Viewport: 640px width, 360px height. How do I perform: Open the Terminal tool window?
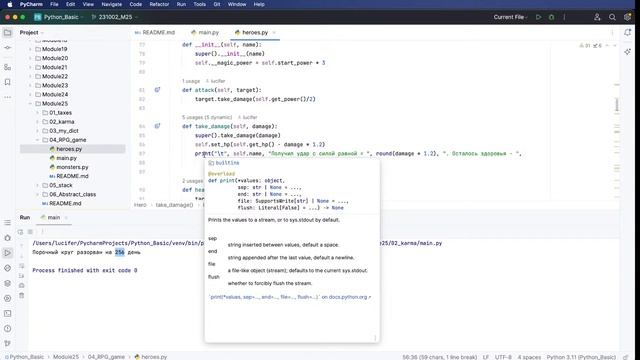pyautogui.click(x=7, y=313)
